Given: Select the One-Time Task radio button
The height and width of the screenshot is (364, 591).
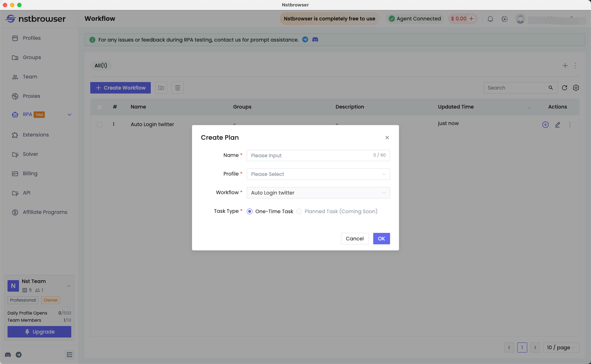Looking at the screenshot, I should pyautogui.click(x=250, y=211).
